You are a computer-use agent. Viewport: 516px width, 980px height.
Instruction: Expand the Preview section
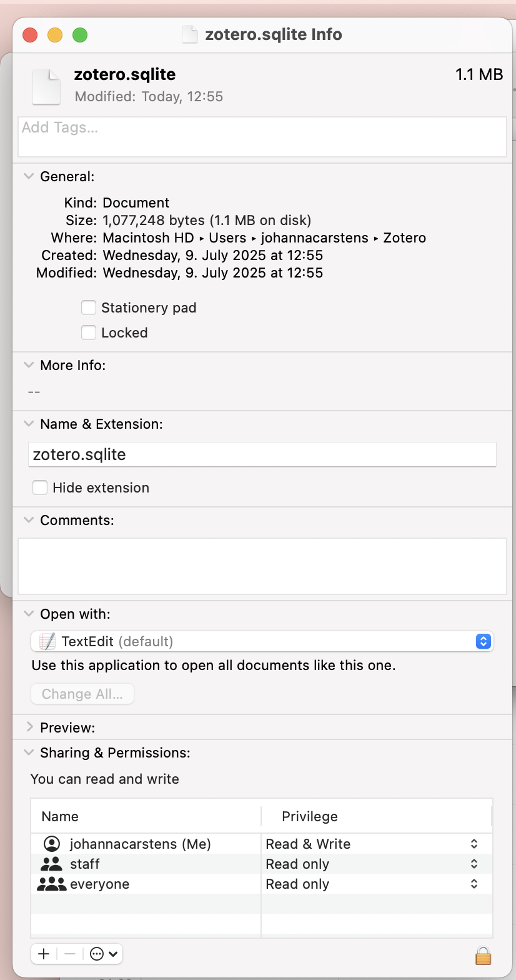(x=28, y=727)
